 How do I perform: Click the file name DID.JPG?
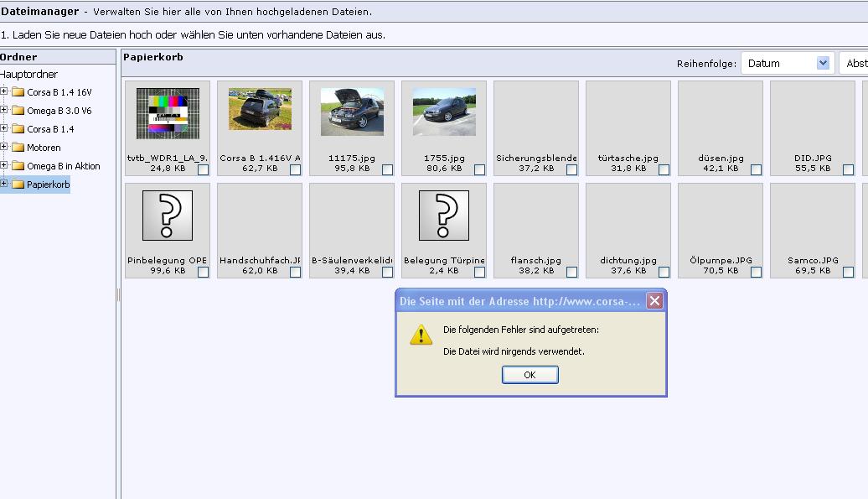(x=813, y=158)
